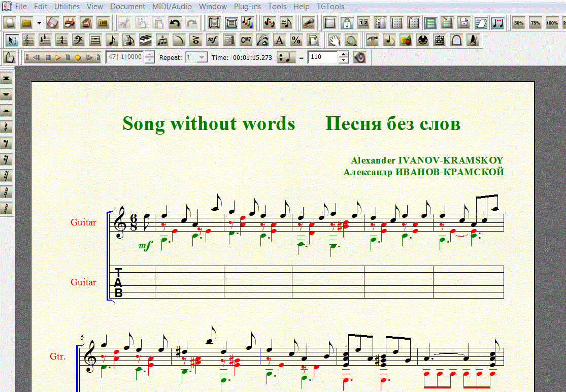This screenshot has width=566, height=392.
Task: Click the tempo input field showing 110
Action: pos(323,57)
